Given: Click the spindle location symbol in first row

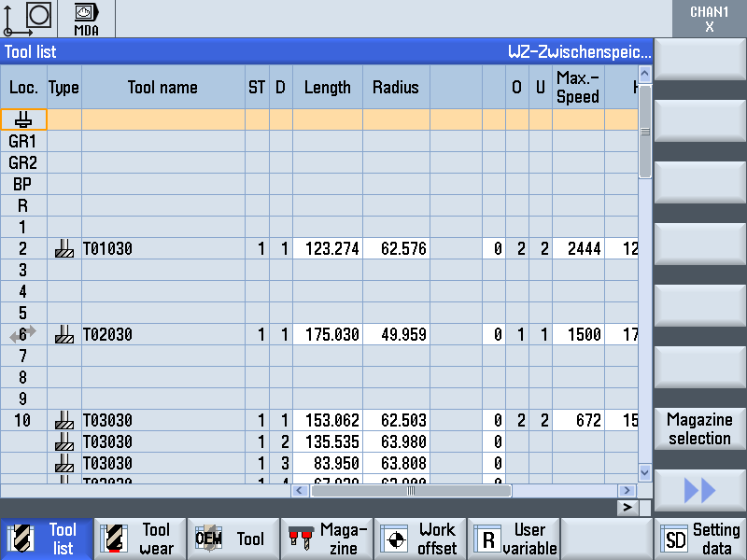Looking at the screenshot, I should click(23, 119).
